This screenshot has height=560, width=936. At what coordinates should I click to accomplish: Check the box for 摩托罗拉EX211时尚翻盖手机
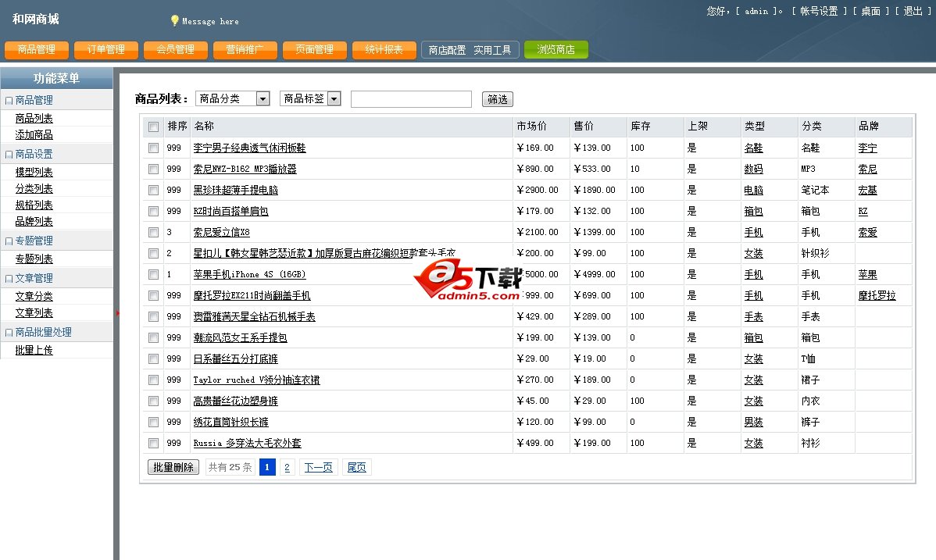pyautogui.click(x=153, y=295)
